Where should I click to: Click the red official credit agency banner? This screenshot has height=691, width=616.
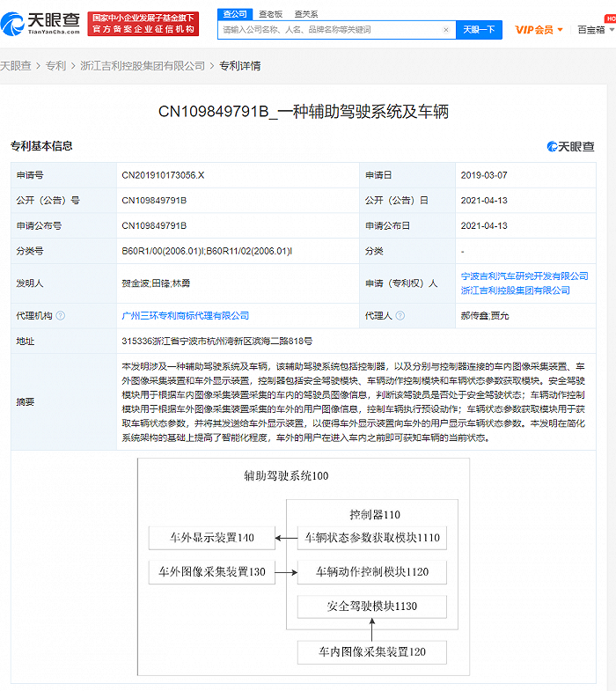(x=143, y=24)
